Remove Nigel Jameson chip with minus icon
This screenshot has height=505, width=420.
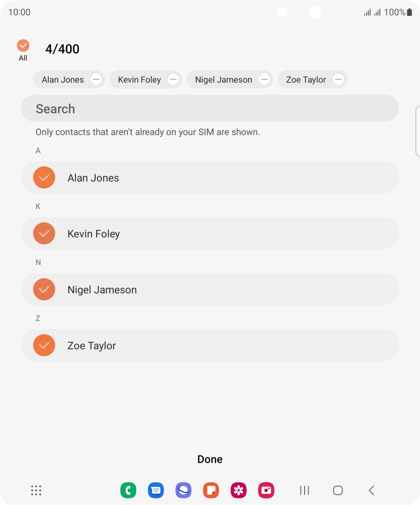pos(264,80)
